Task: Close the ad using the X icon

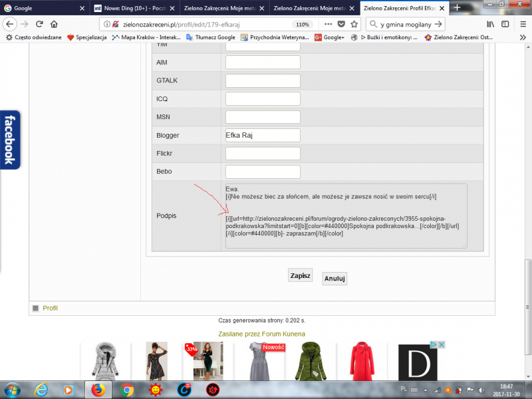Action: [441, 344]
